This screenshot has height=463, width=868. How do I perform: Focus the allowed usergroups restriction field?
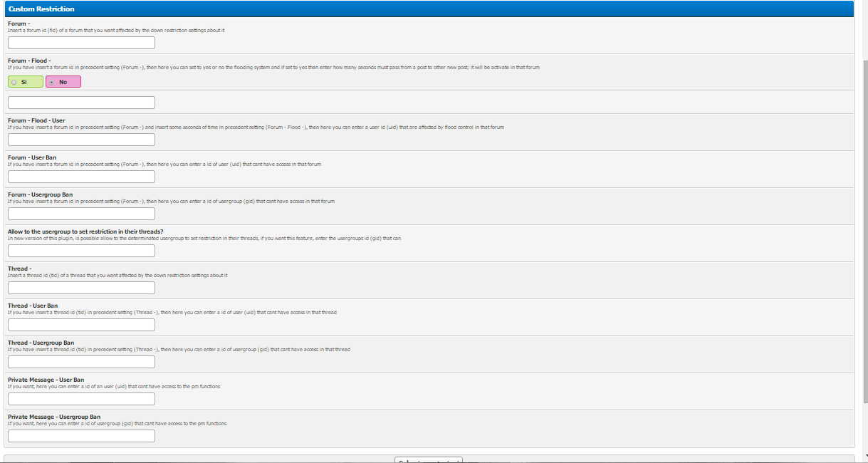81,251
